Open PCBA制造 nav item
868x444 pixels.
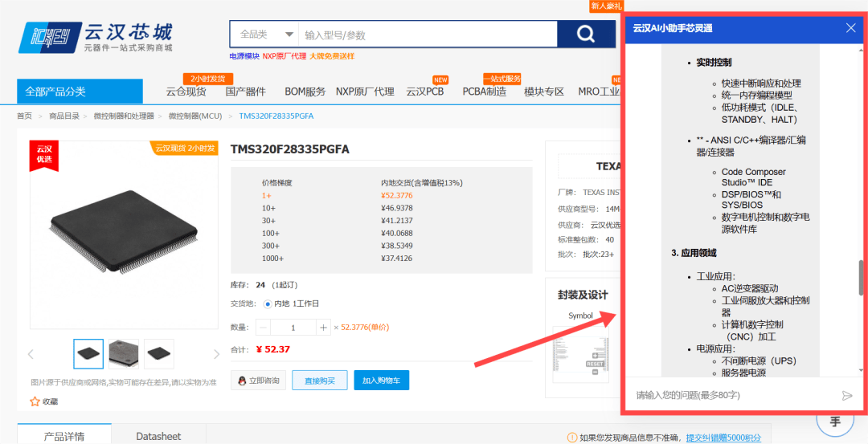[485, 92]
